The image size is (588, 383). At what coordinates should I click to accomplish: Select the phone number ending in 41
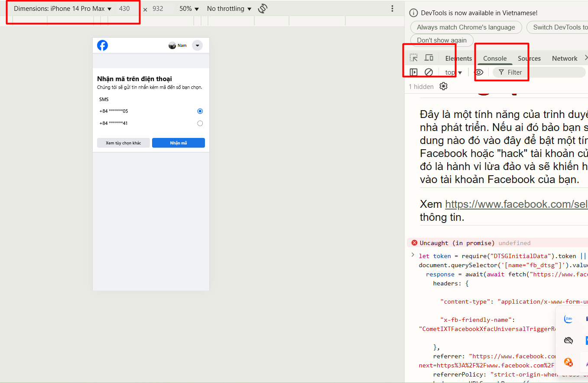tap(200, 123)
